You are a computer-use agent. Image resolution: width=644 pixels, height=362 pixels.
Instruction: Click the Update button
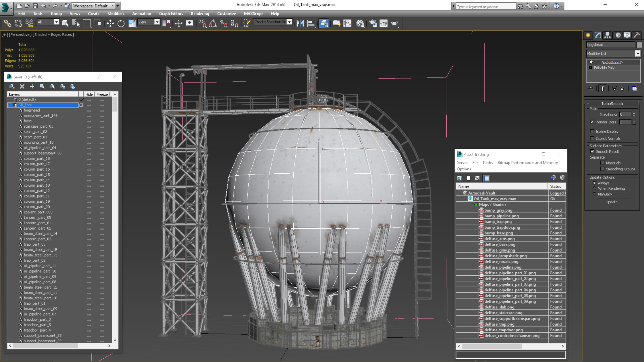(x=612, y=202)
